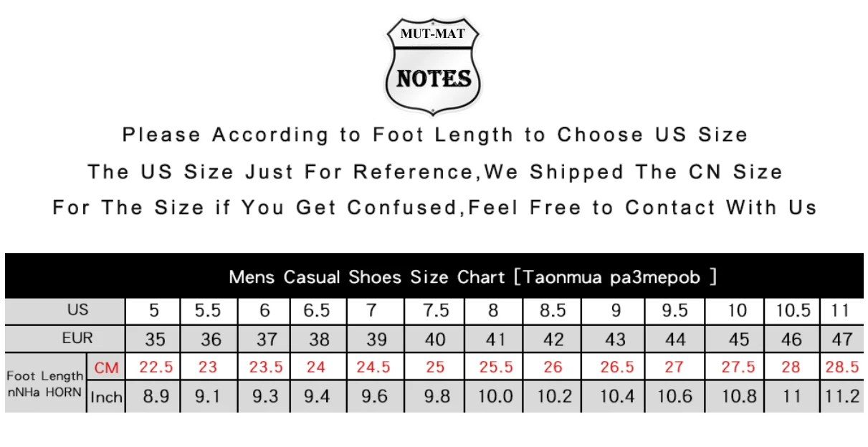868x447 pixels.
Task: Click the Foot Length row header
Action: [x=46, y=383]
